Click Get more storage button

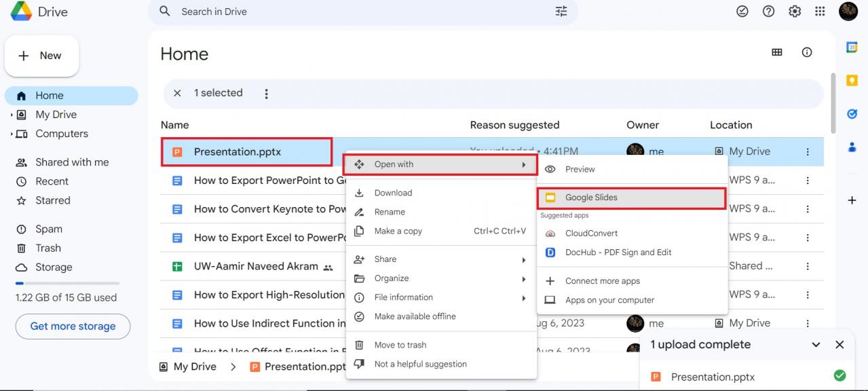pyautogui.click(x=73, y=327)
